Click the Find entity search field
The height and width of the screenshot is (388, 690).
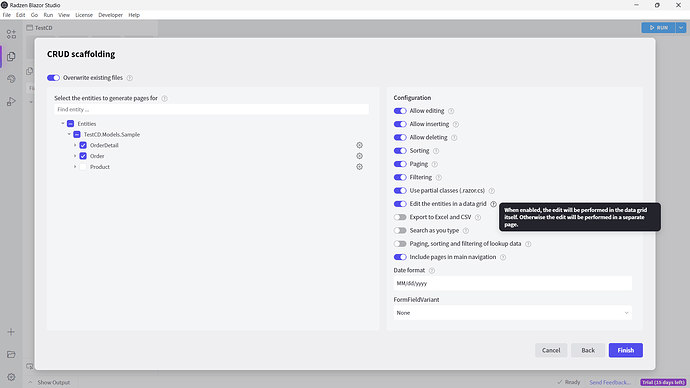211,110
